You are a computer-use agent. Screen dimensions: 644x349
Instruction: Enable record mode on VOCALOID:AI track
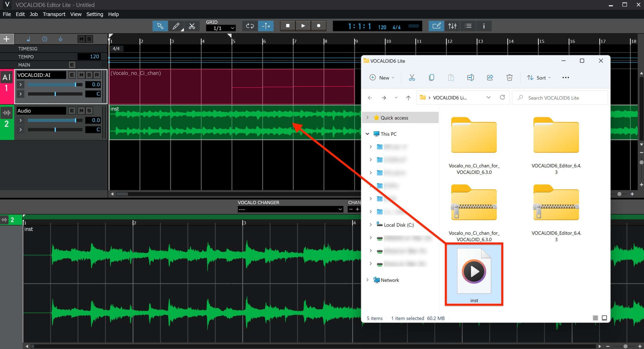(x=96, y=75)
